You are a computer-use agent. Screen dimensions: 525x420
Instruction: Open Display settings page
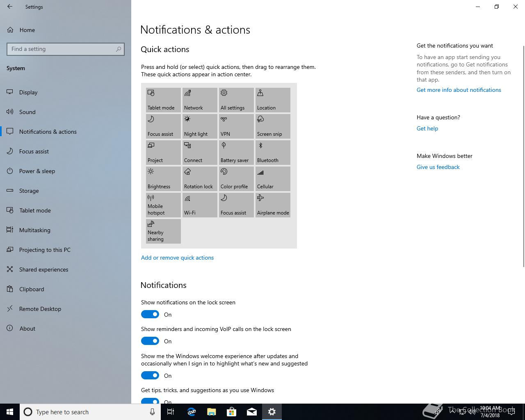coord(66,92)
